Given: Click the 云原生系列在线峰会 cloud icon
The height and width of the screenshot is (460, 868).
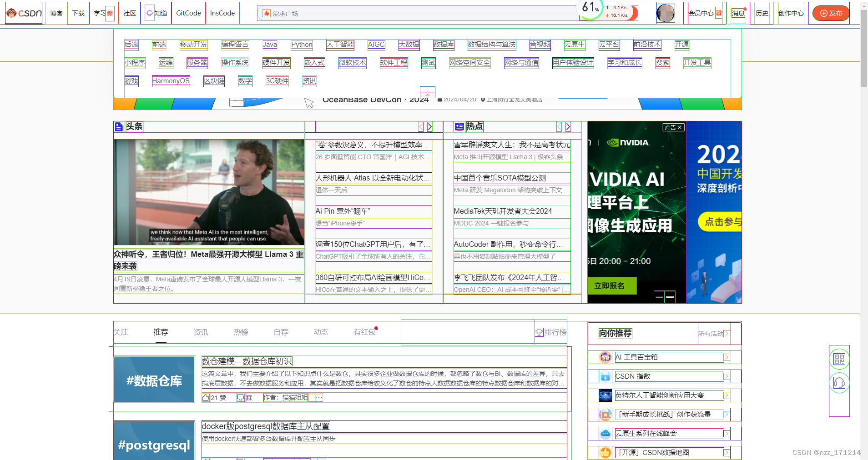Looking at the screenshot, I should tap(605, 434).
